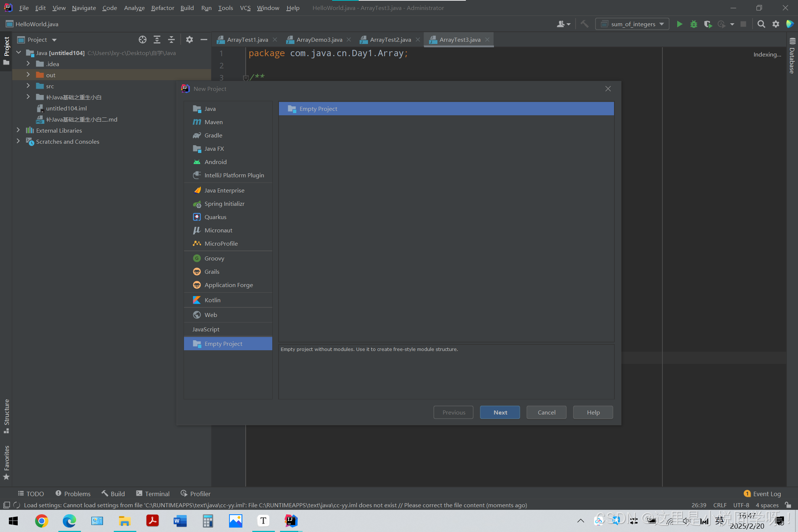Choose Kotlin in New Project list
The height and width of the screenshot is (532, 798).
click(212, 300)
